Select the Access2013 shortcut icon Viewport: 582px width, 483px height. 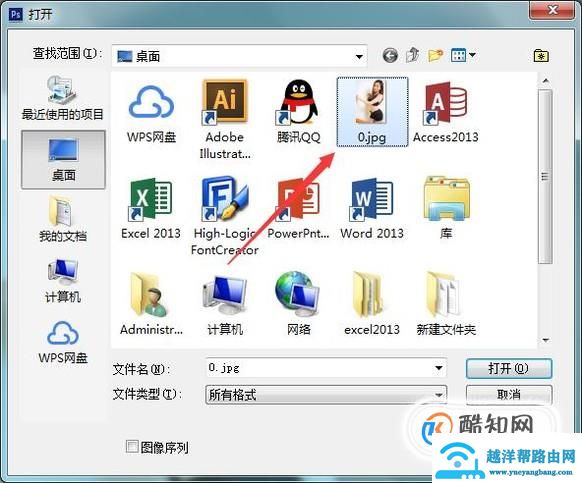tap(445, 103)
